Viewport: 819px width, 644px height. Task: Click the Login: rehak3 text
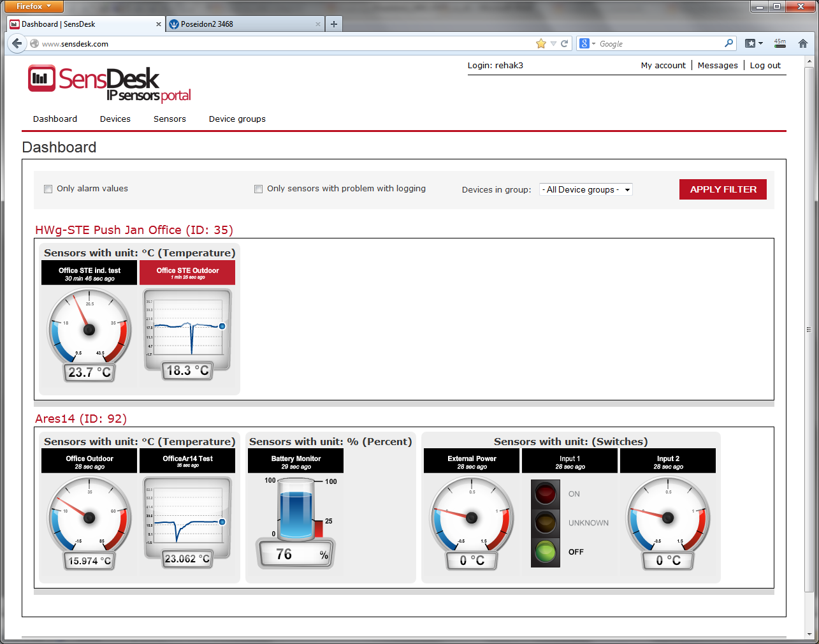[495, 65]
